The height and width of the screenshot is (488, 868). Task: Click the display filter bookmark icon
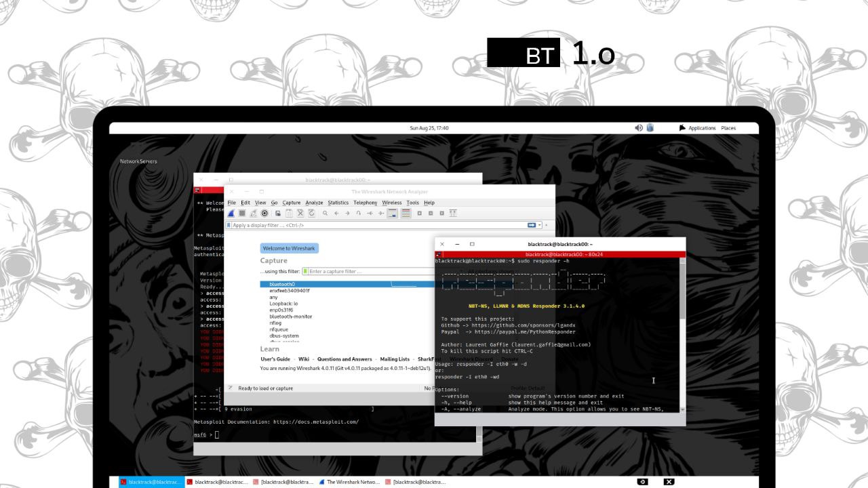click(229, 225)
